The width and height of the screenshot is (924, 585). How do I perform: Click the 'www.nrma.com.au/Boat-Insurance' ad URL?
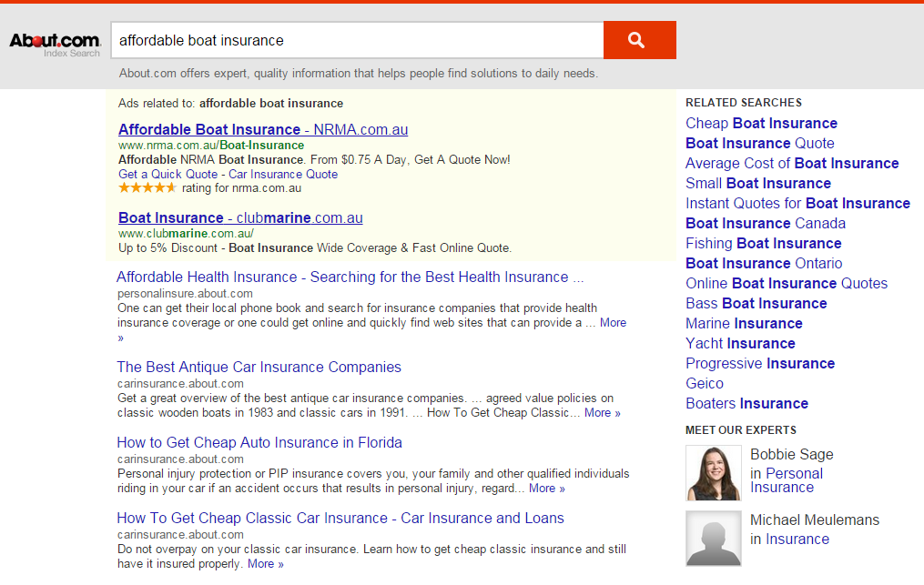pos(211,146)
